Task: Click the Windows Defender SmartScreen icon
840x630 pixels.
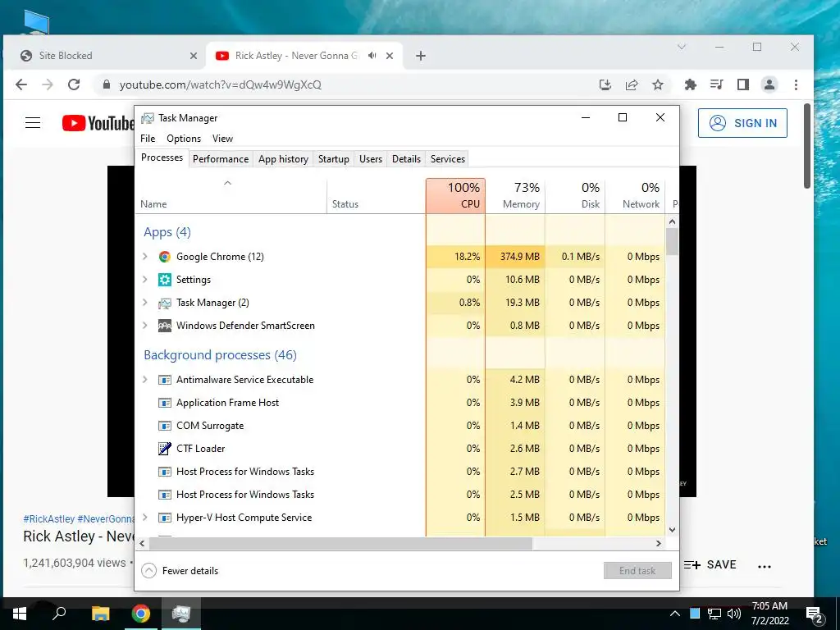Action: tap(164, 326)
